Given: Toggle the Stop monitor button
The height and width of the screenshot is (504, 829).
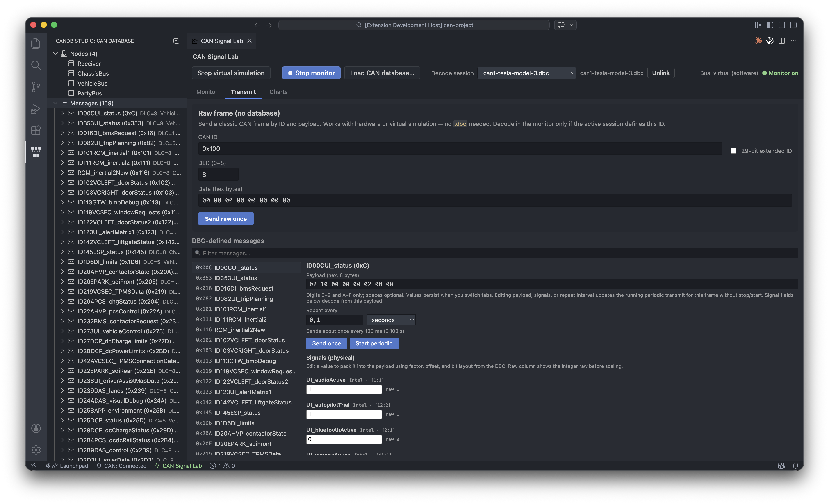Looking at the screenshot, I should (311, 73).
